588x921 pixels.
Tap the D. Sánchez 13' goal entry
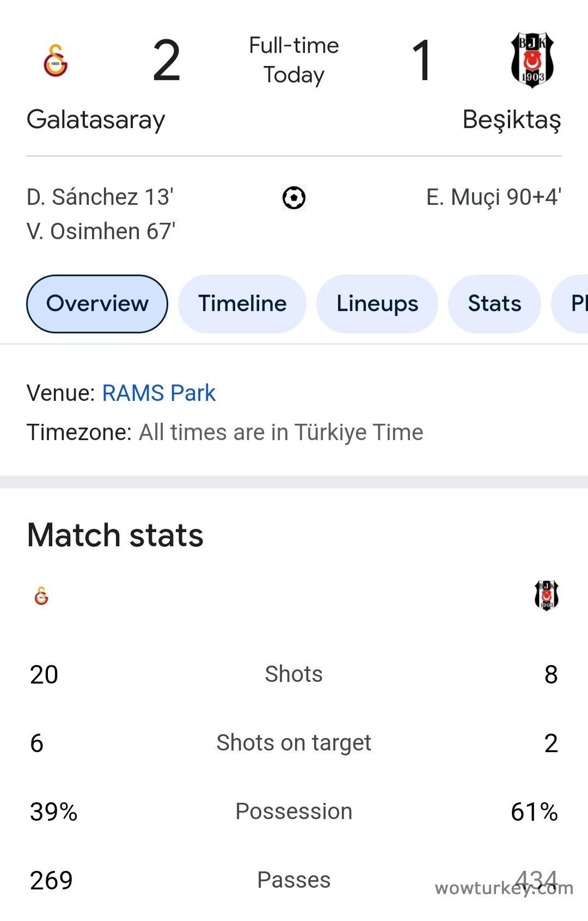point(100,197)
